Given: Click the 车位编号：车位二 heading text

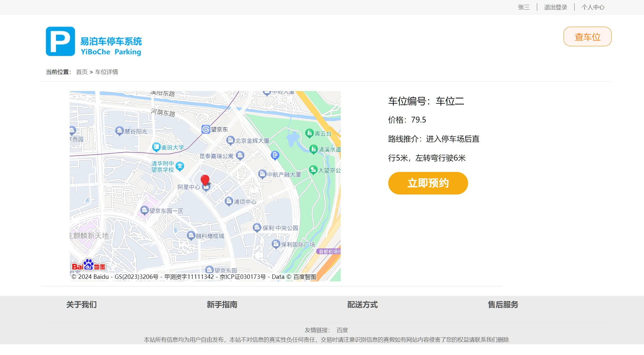Looking at the screenshot, I should 426,101.
